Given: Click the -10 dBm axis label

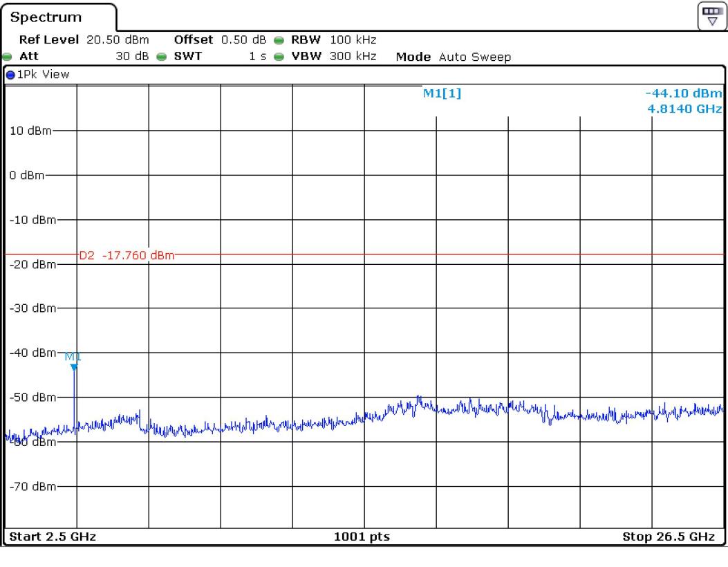Looking at the screenshot, I should click(32, 220).
